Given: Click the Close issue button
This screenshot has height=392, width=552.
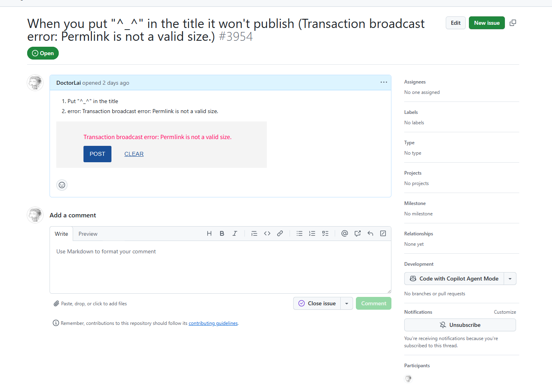Looking at the screenshot, I should click(x=317, y=303).
